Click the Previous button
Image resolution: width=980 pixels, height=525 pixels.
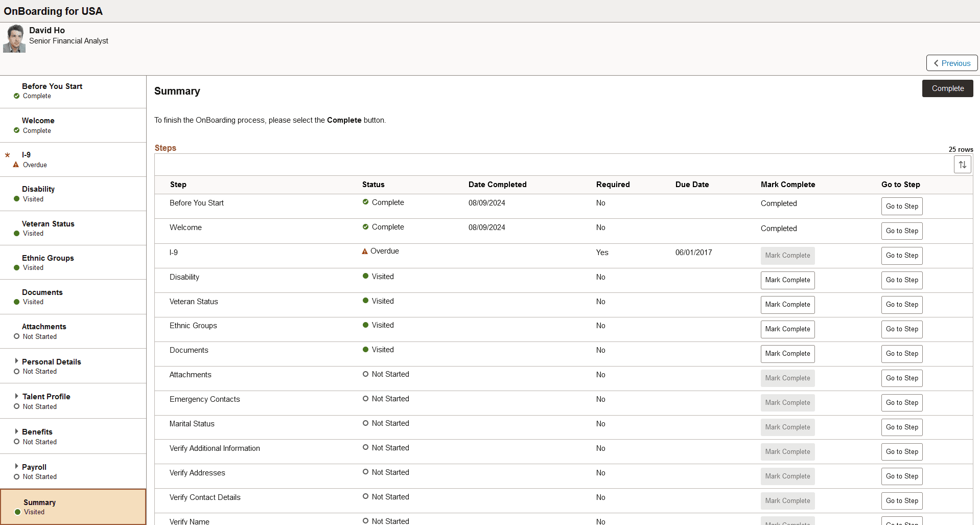951,62
